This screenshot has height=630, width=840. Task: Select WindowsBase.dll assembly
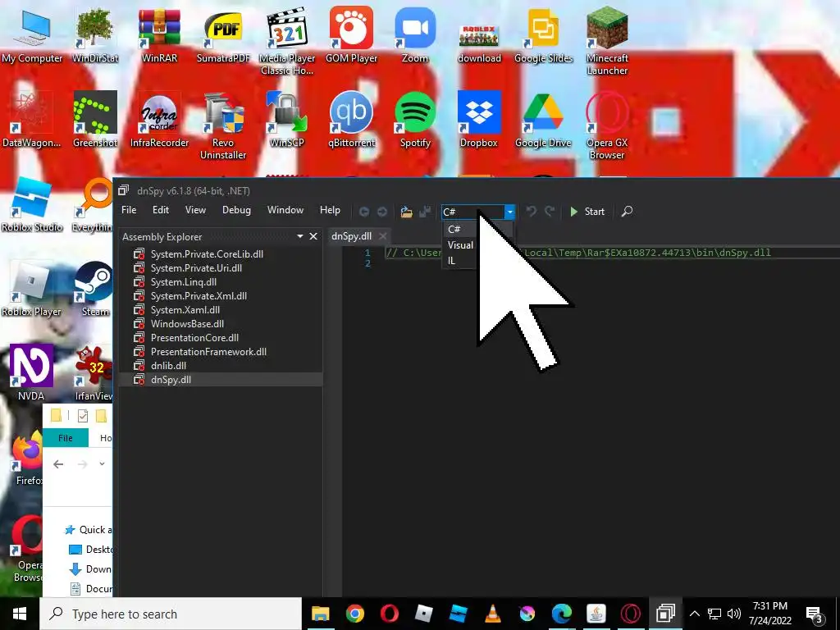point(188,323)
